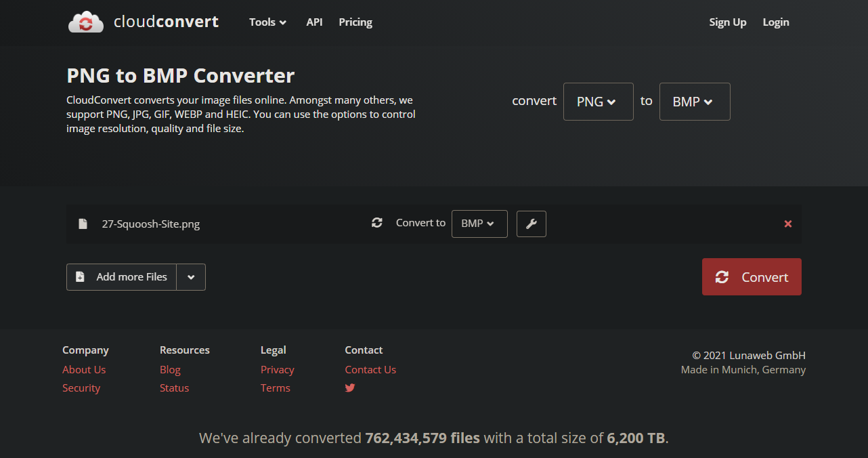Start conversion with the red Convert button
The width and height of the screenshot is (868, 458).
point(751,277)
